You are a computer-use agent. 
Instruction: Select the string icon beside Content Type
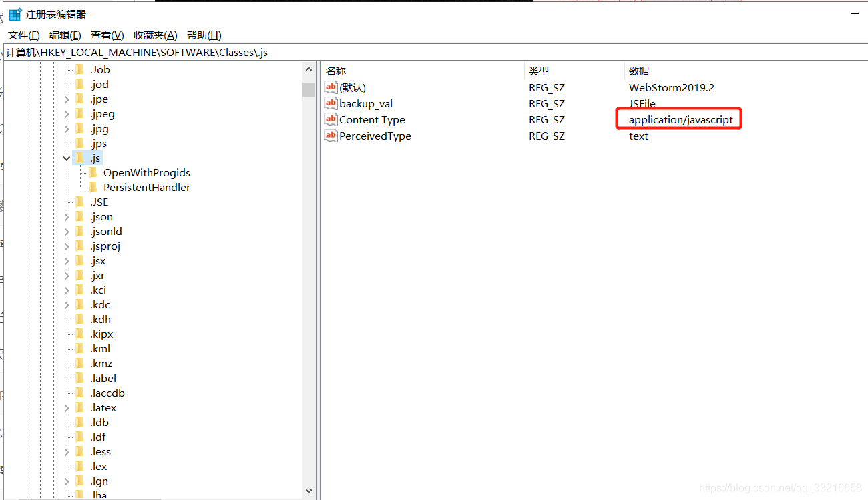click(x=331, y=119)
